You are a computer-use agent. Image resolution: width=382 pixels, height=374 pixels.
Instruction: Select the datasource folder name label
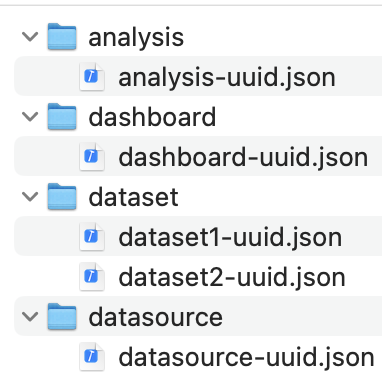click(x=156, y=317)
